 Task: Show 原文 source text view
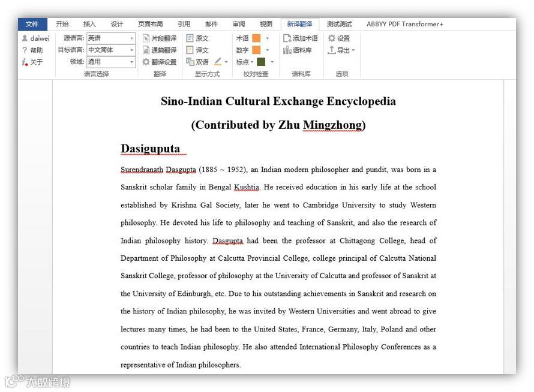197,38
